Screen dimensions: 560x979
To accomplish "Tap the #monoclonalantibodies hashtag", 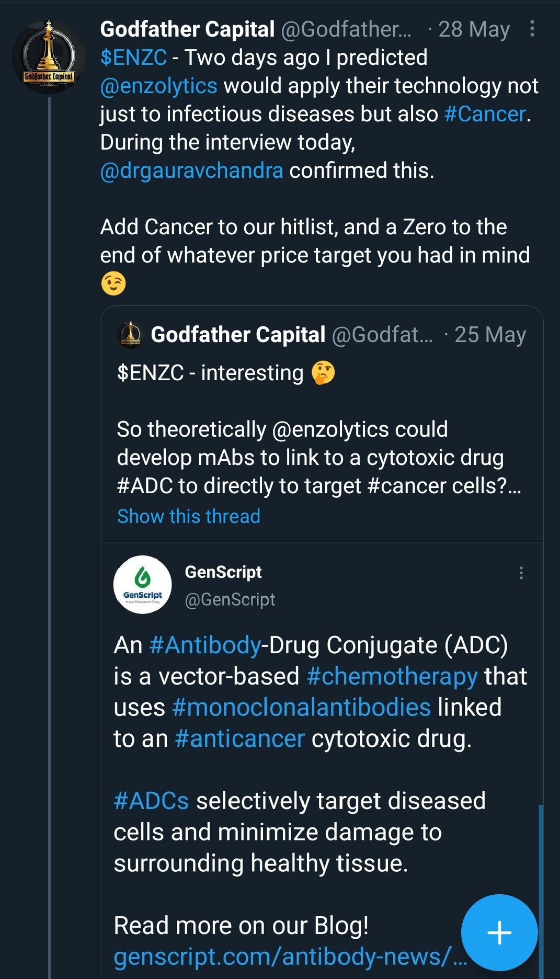I will coord(301,707).
